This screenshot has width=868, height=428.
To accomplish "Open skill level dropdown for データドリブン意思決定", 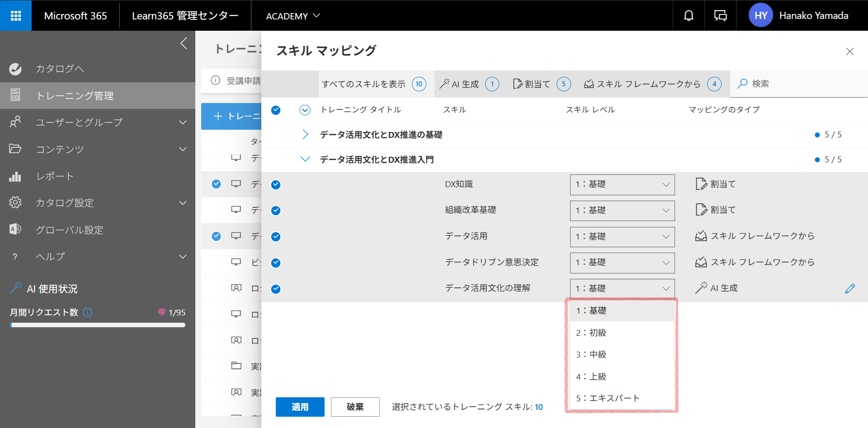I will click(623, 263).
